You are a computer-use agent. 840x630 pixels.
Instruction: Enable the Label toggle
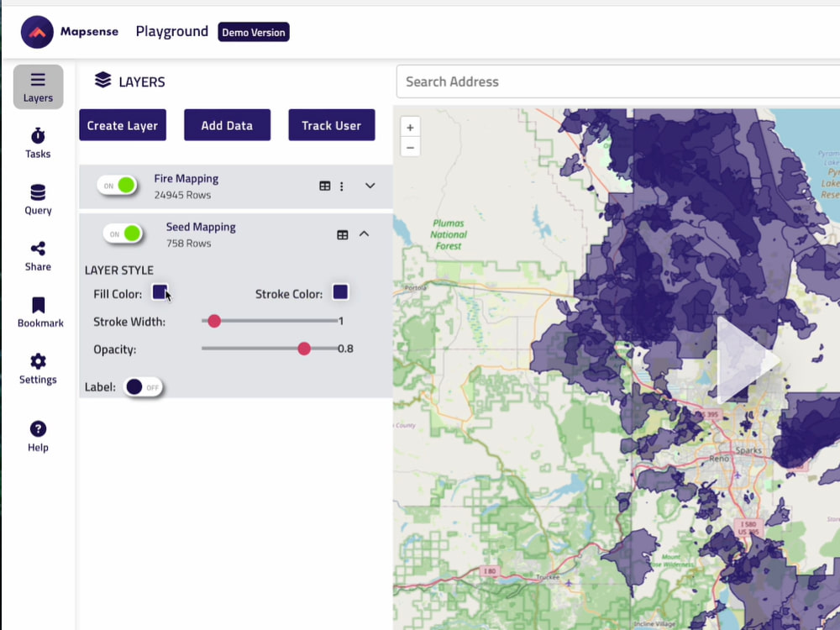(143, 386)
